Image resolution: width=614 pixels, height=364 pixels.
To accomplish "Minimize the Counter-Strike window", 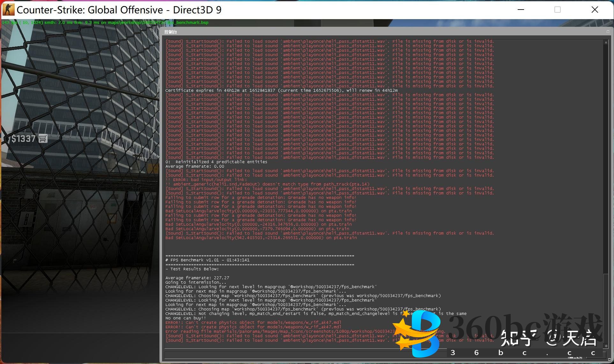I will (x=521, y=10).
